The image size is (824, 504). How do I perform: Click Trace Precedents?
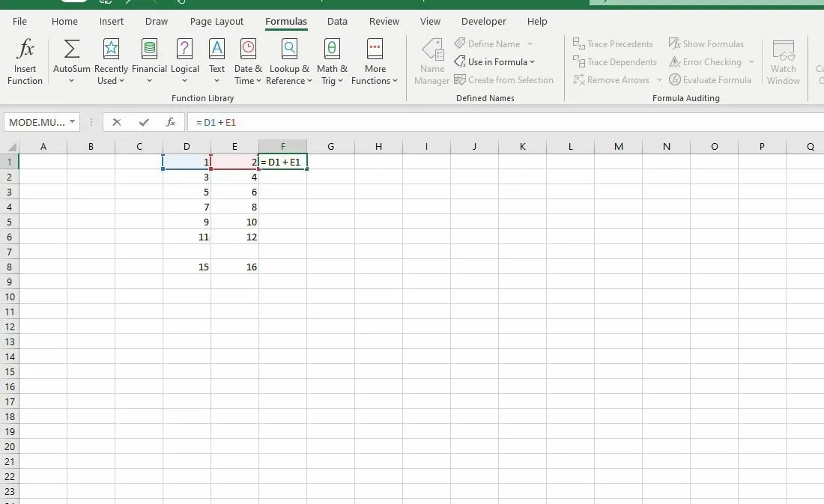click(x=614, y=43)
